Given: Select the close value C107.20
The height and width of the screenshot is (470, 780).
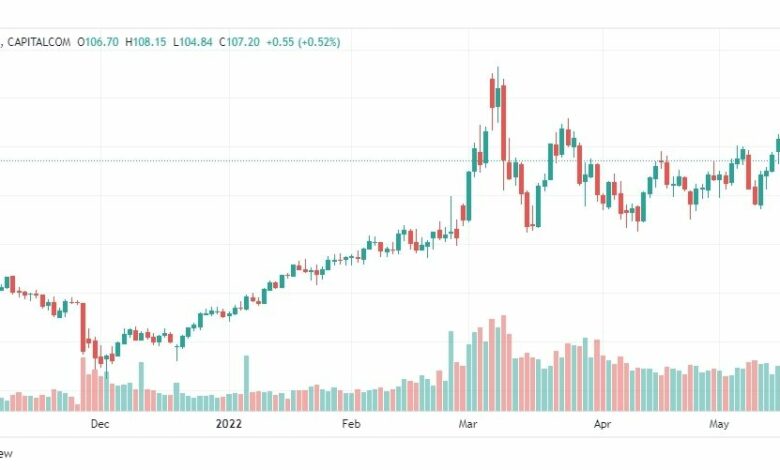Looking at the screenshot, I should [x=239, y=42].
